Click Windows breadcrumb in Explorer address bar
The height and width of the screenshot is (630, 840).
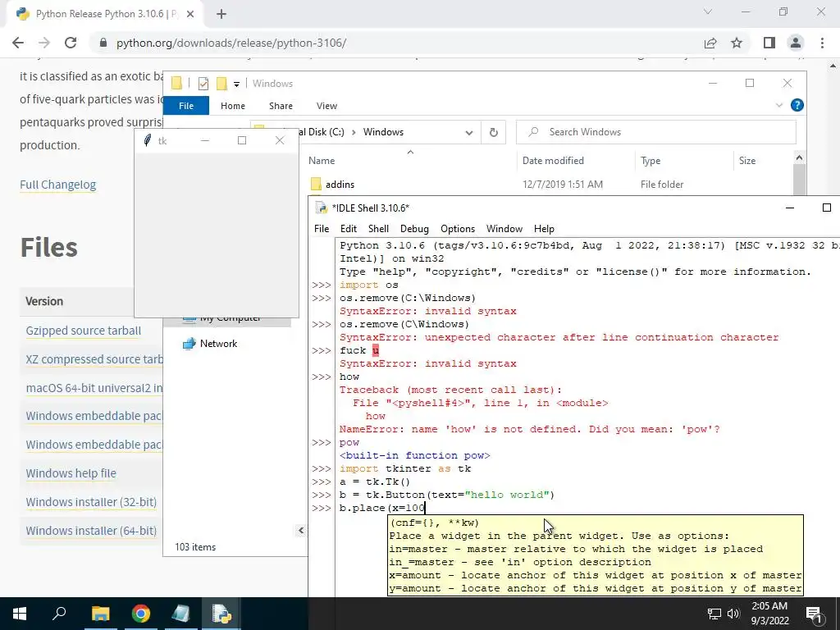pos(383,132)
